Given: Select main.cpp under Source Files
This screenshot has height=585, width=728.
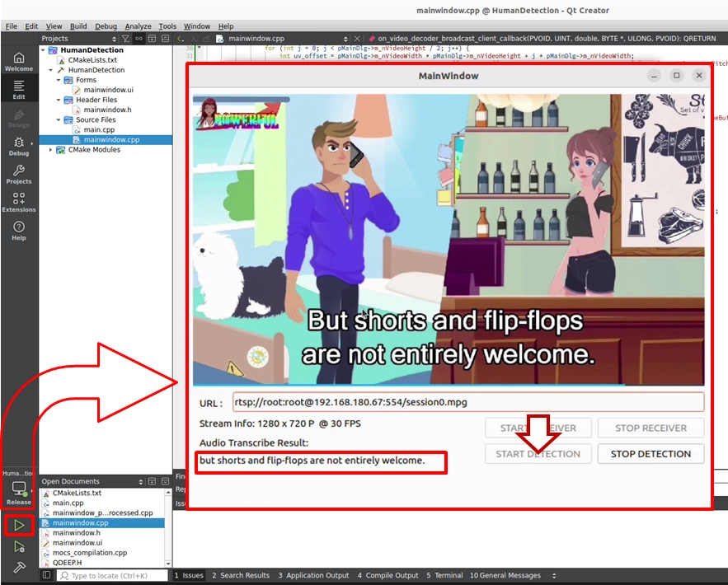Looking at the screenshot, I should [99, 130].
